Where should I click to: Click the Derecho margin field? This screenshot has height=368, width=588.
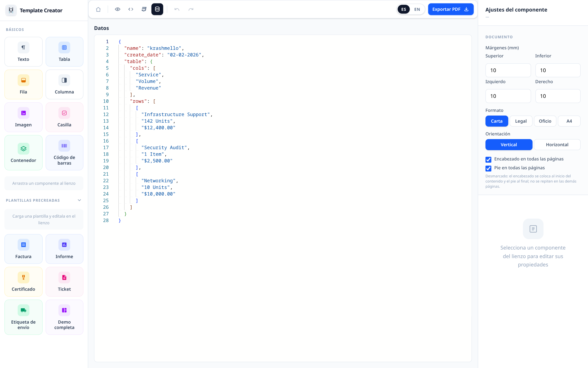point(558,96)
